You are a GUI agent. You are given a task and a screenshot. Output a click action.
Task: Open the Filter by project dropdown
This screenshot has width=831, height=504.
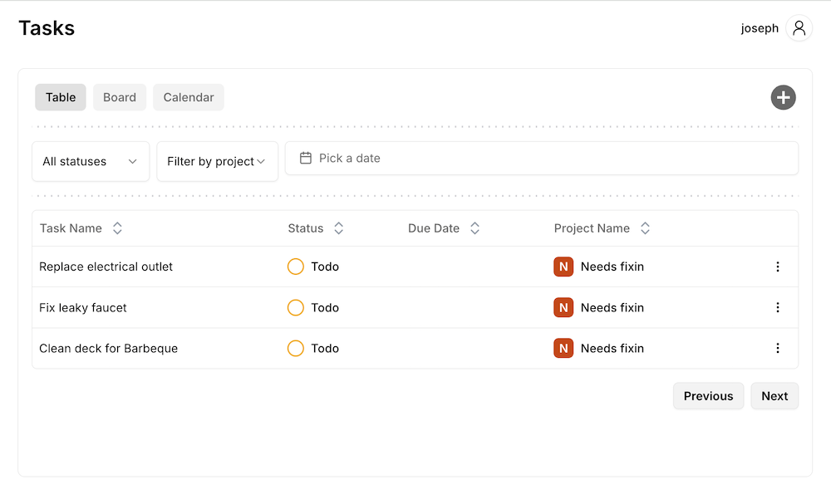tap(217, 161)
